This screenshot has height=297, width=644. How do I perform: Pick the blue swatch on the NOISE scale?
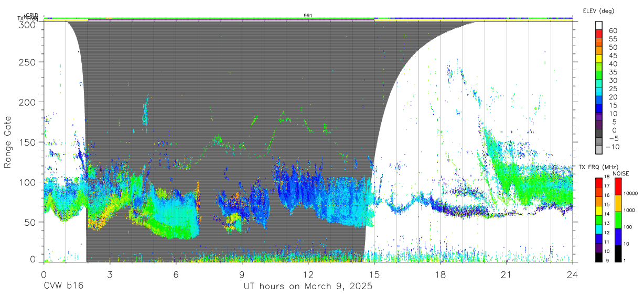[617, 237]
